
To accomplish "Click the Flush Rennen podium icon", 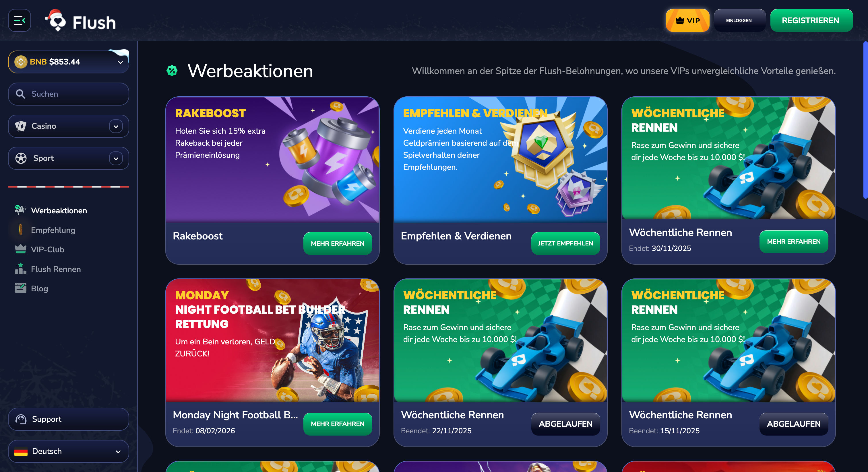I will point(21,269).
